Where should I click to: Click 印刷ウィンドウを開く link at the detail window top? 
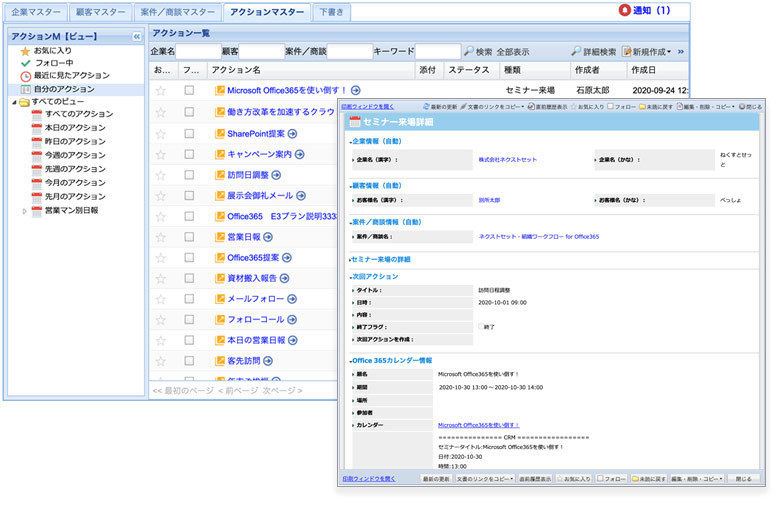click(368, 106)
